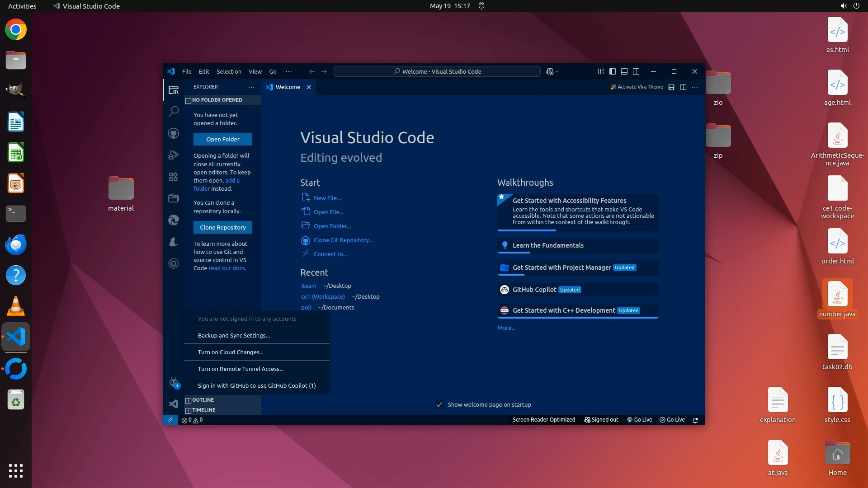Open the Project Manager folder icon
This screenshot has width=868, height=488.
coord(174,198)
